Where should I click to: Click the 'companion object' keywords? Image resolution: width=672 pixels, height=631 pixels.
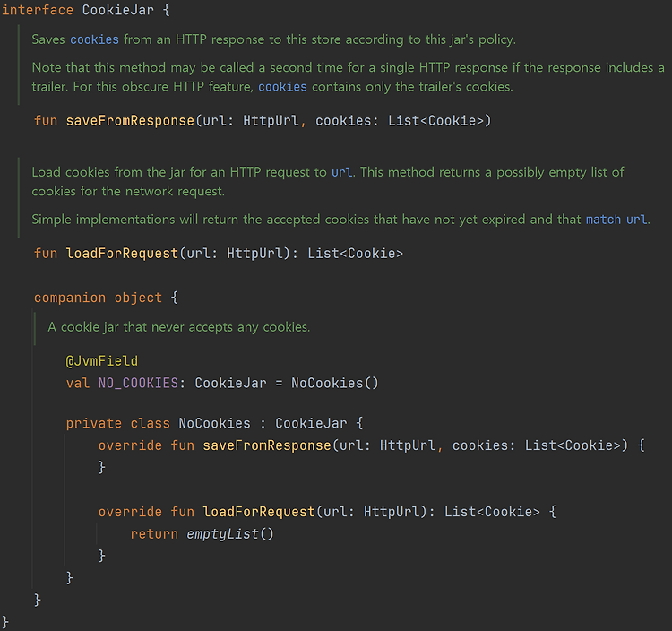(x=99, y=298)
